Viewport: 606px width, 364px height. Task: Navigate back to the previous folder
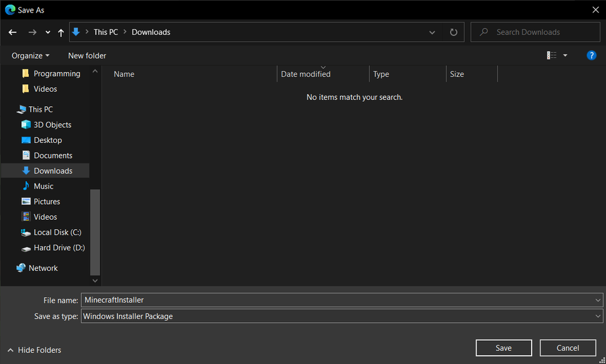pyautogui.click(x=12, y=32)
